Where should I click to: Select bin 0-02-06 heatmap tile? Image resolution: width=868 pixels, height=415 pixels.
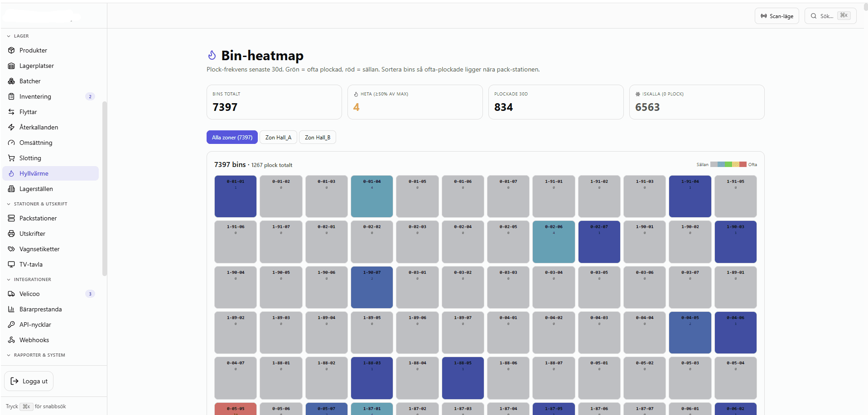pyautogui.click(x=554, y=242)
